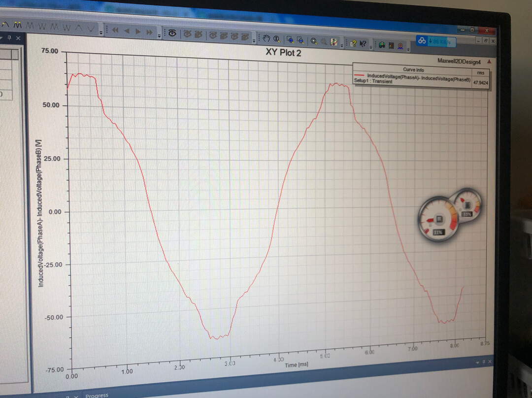
Task: Click the -50.00 Y-axis tick label
Action: click(x=54, y=317)
